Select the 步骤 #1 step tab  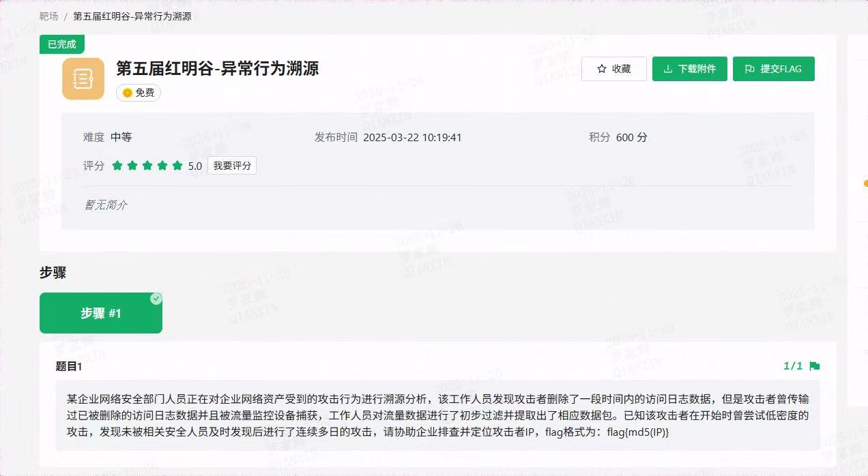point(101,313)
